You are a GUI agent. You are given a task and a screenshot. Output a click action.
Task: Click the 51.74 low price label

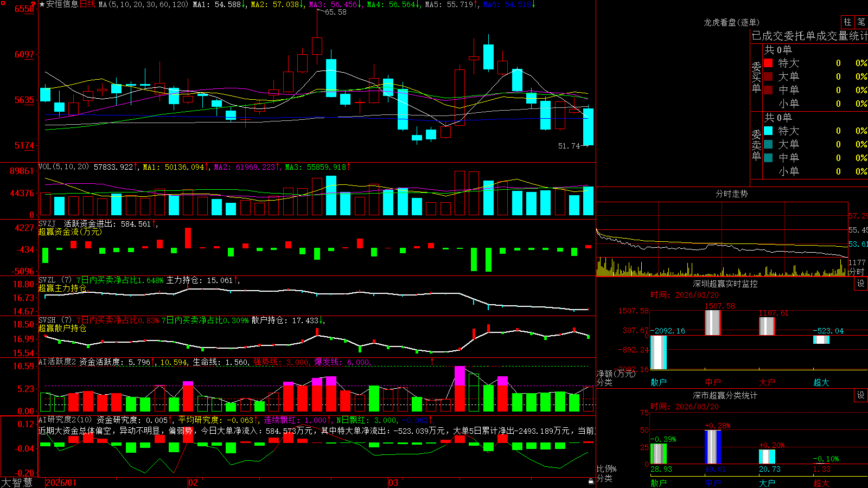[569, 146]
